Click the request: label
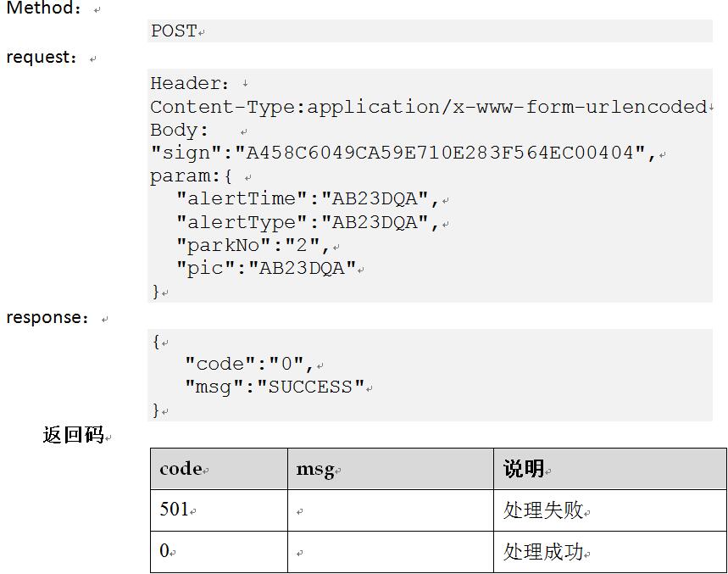Viewport: 728px width, 574px height. pos(42,58)
